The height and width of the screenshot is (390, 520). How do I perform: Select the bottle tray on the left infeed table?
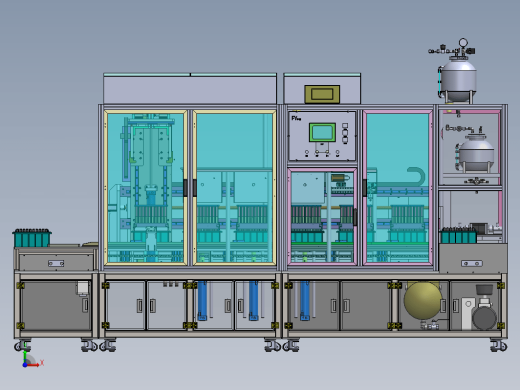pos(32,238)
